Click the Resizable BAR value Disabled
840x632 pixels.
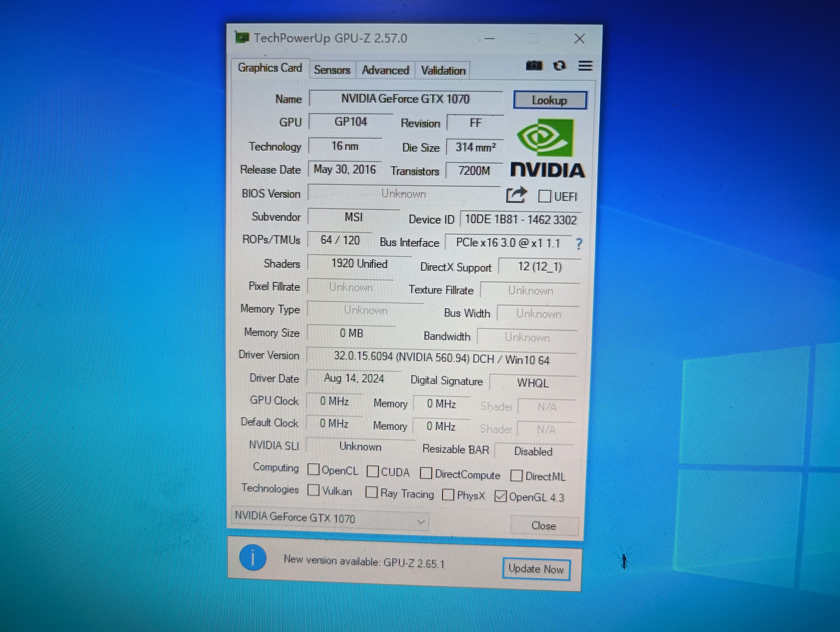tap(533, 451)
